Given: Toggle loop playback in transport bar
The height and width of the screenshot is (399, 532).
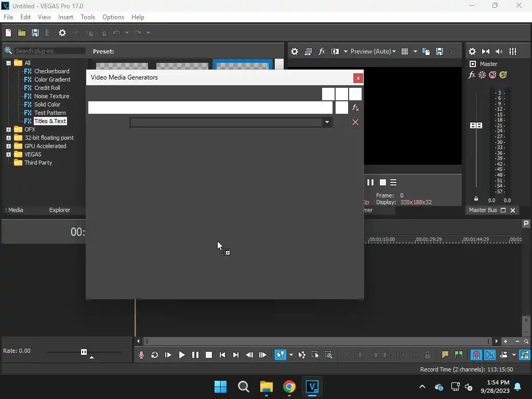Looking at the screenshot, I should (154, 355).
